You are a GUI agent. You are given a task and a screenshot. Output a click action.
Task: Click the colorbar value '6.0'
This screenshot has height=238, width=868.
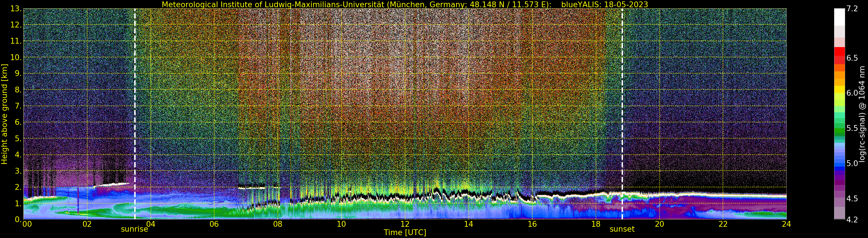pyautogui.click(x=852, y=93)
